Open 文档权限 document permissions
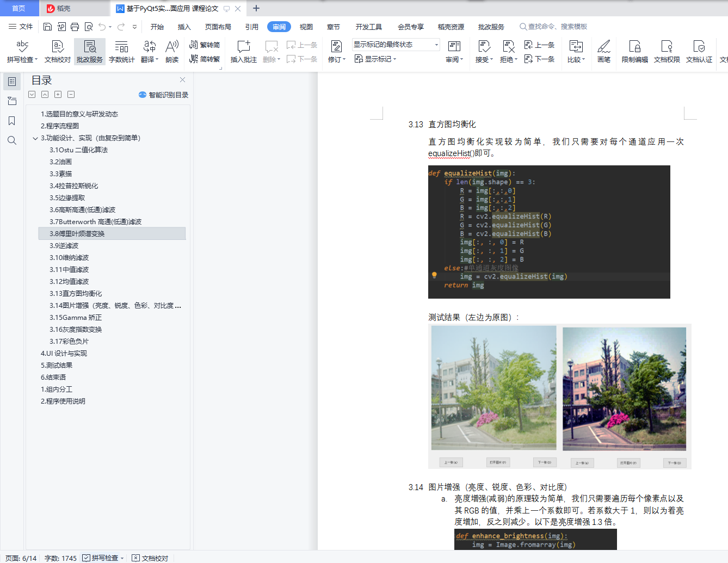This screenshot has height=563, width=728. point(667,52)
